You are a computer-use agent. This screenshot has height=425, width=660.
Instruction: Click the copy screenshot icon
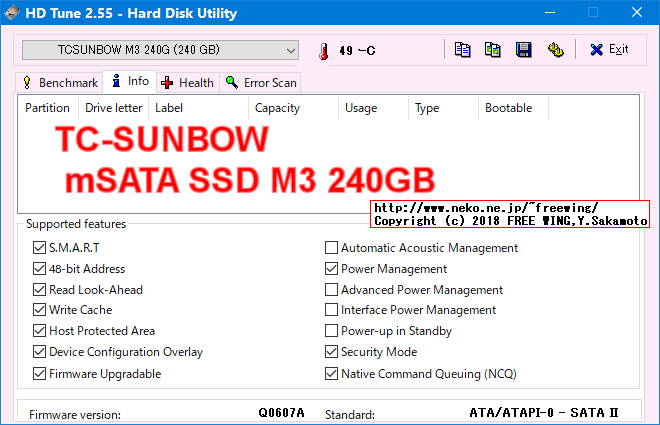492,50
